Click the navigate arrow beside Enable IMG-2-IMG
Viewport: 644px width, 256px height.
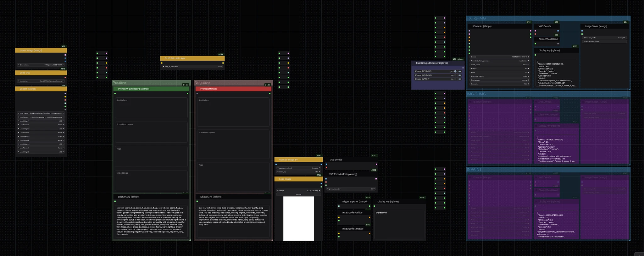click(460, 75)
